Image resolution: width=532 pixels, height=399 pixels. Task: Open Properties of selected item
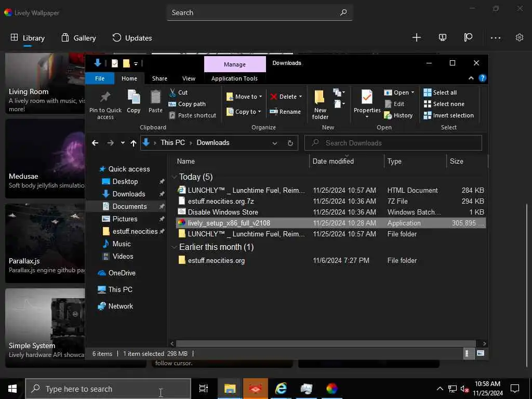(367, 103)
